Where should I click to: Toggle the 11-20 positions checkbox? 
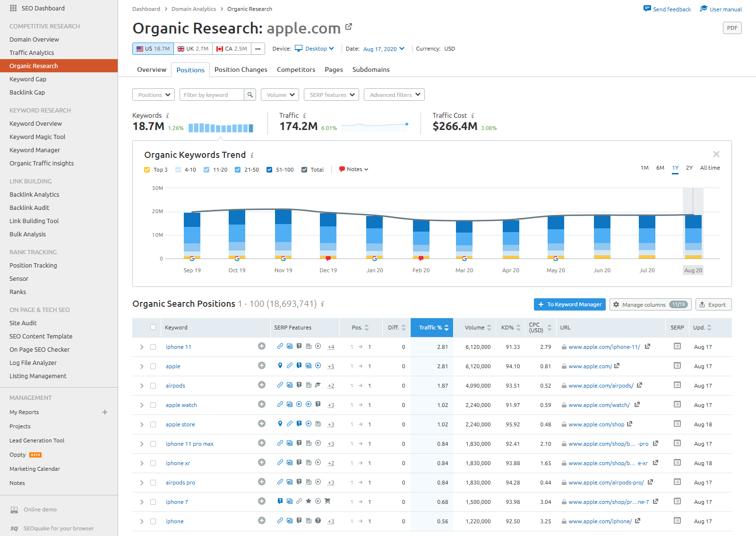coord(206,170)
